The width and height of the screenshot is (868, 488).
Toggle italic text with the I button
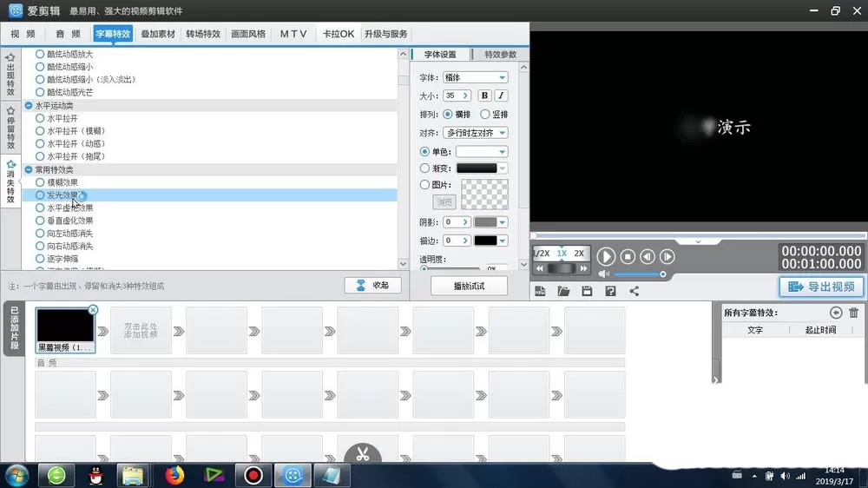(x=501, y=96)
